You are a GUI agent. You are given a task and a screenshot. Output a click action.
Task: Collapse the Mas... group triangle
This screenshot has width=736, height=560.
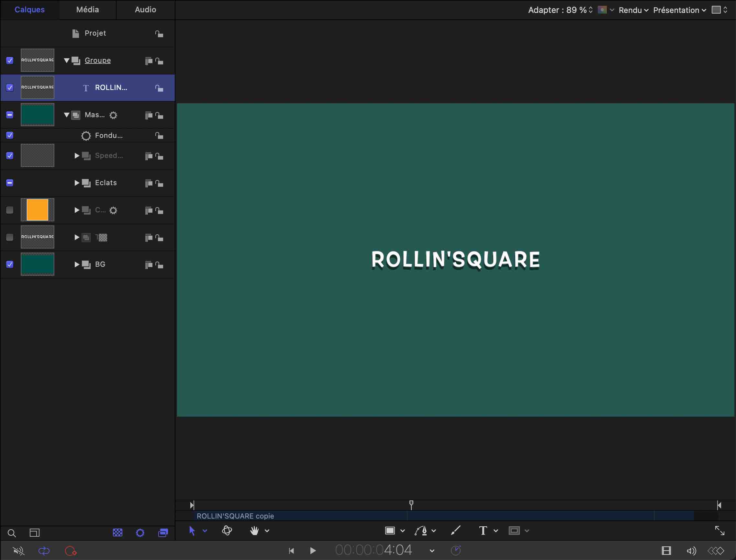point(66,115)
